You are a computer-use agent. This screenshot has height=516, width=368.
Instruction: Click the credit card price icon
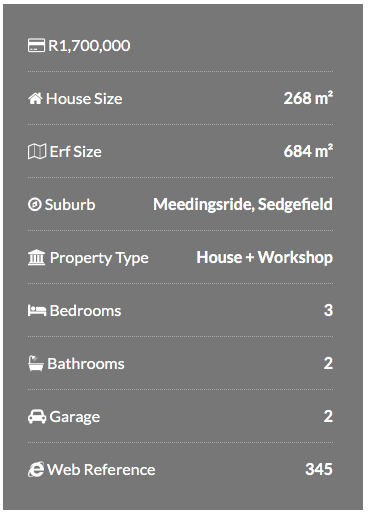click(x=36, y=45)
